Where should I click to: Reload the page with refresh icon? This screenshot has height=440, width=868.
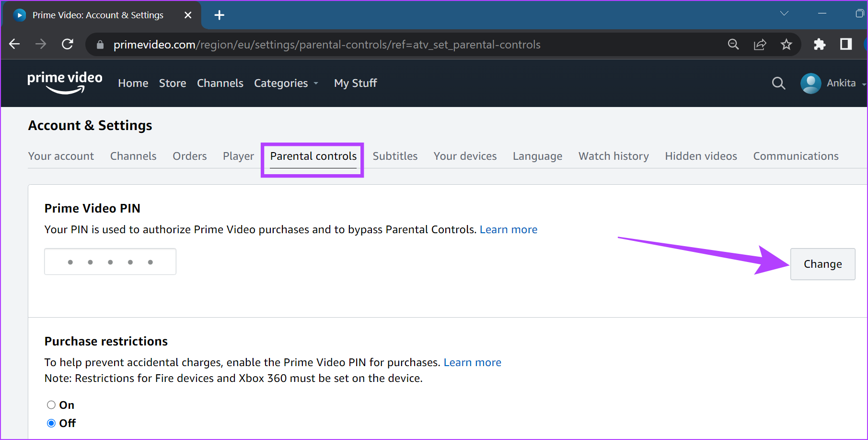pos(68,44)
